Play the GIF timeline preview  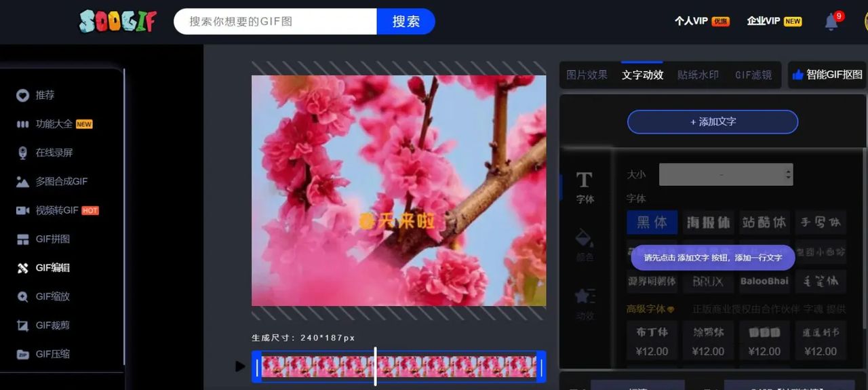click(240, 366)
